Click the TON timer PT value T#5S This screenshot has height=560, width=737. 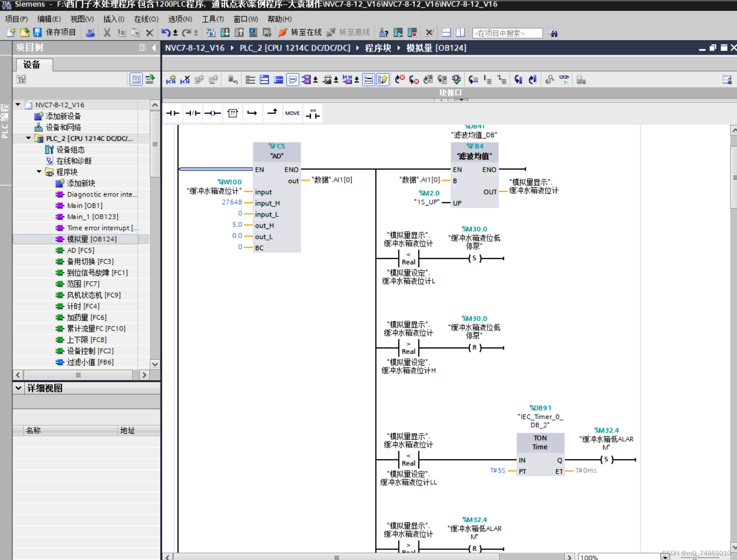(498, 470)
